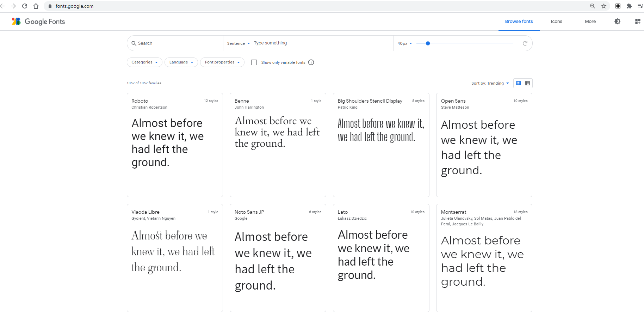Click the font size slider handle

428,43
